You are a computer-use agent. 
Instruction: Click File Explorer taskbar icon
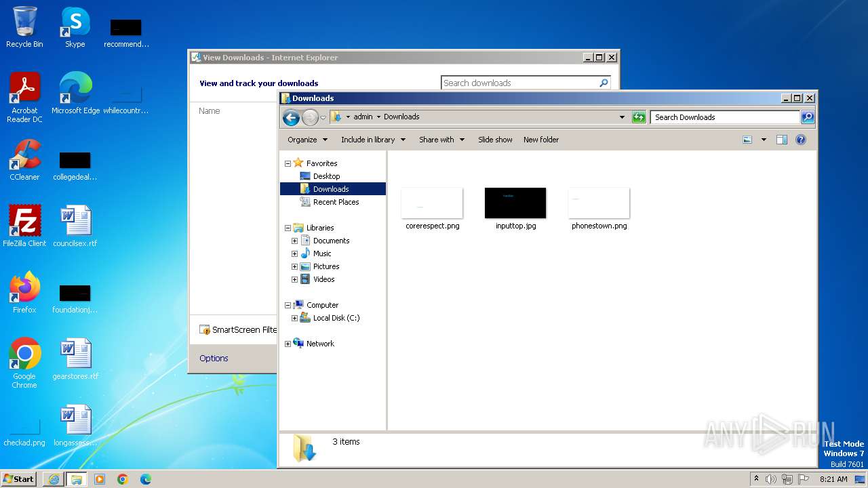click(x=77, y=479)
